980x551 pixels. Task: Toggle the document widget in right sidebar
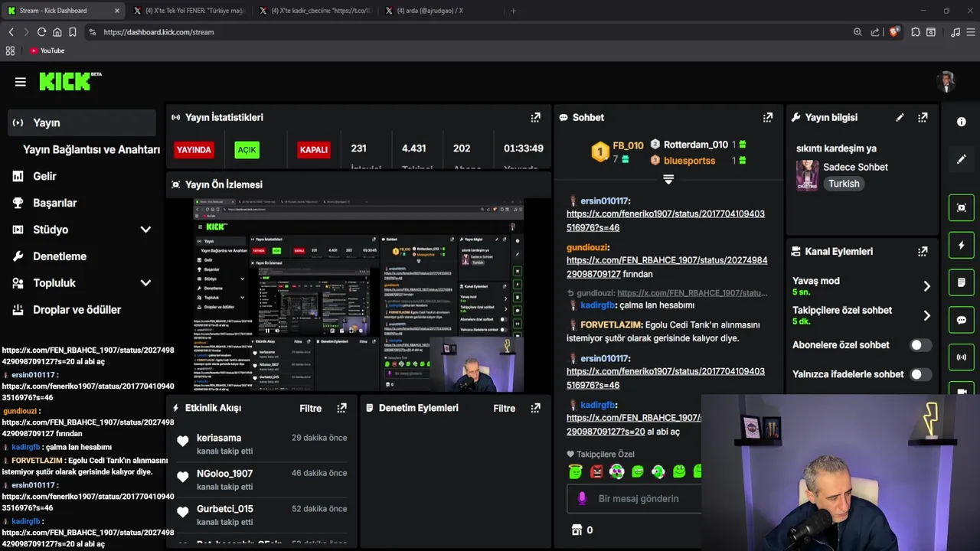coord(962,282)
